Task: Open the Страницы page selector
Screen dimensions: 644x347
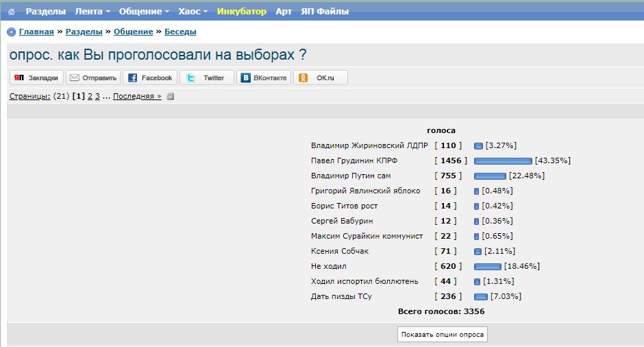Action: [x=29, y=96]
